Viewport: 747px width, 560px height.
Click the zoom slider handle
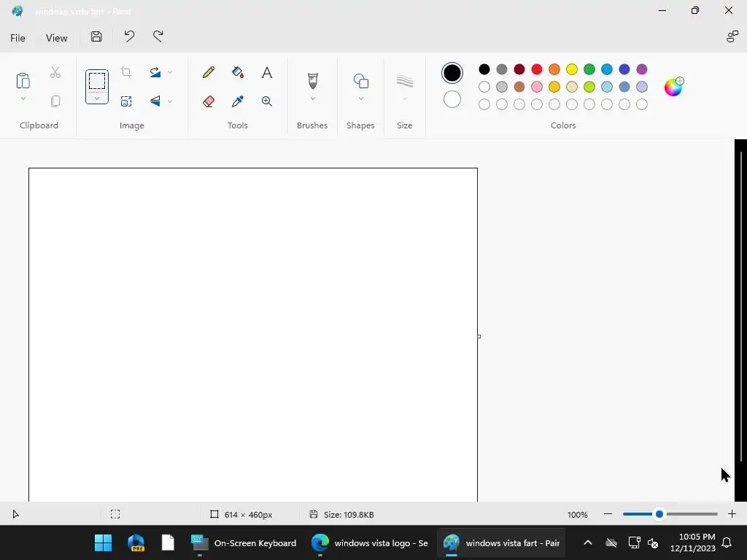coord(659,514)
